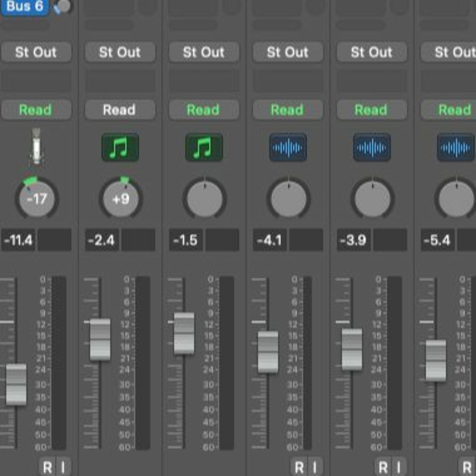This screenshot has width=476, height=476.
Task: Click the blue waveform icon on -5.4 channel
Action: pyautogui.click(x=456, y=147)
